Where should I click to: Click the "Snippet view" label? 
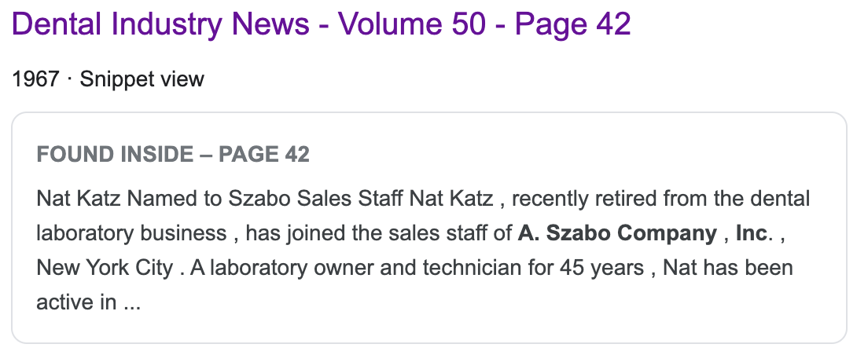(x=142, y=79)
